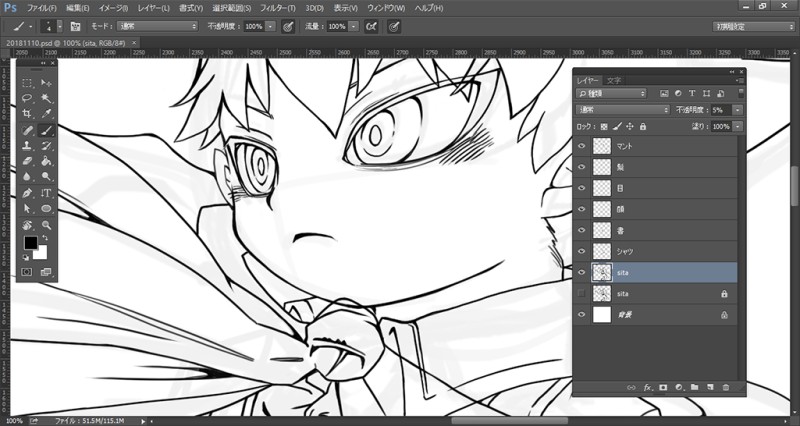Select the Eyedropper tool

[46, 114]
